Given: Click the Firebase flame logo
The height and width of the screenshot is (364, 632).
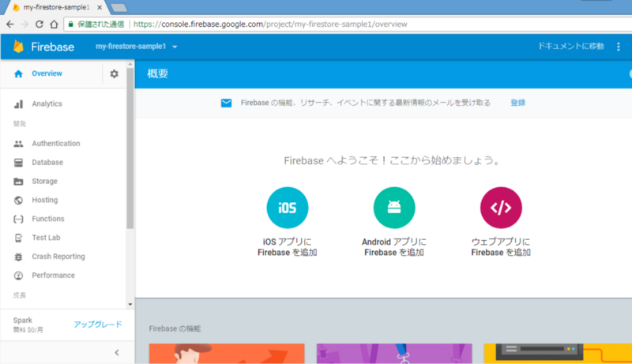Looking at the screenshot, I should pyautogui.click(x=18, y=47).
